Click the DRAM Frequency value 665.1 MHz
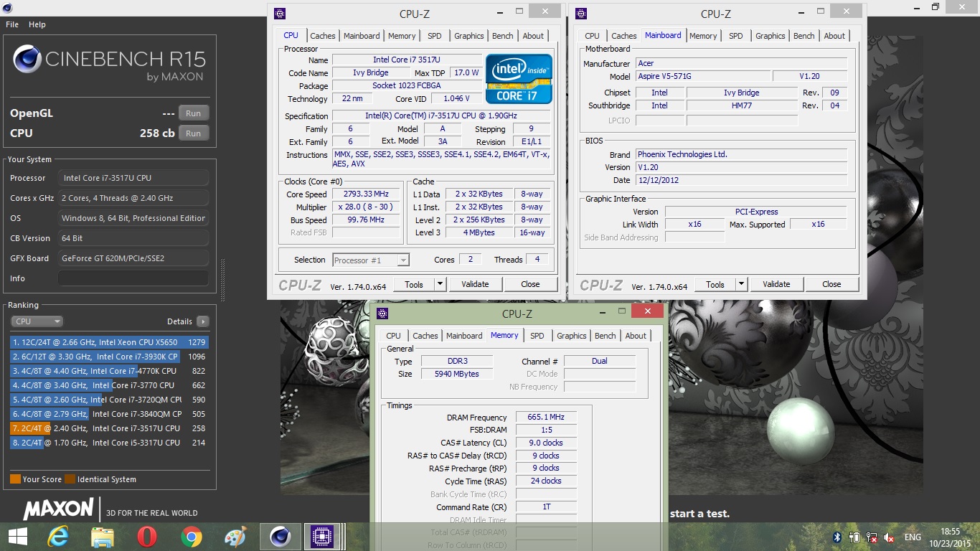Image resolution: width=980 pixels, height=551 pixels. pos(546,418)
